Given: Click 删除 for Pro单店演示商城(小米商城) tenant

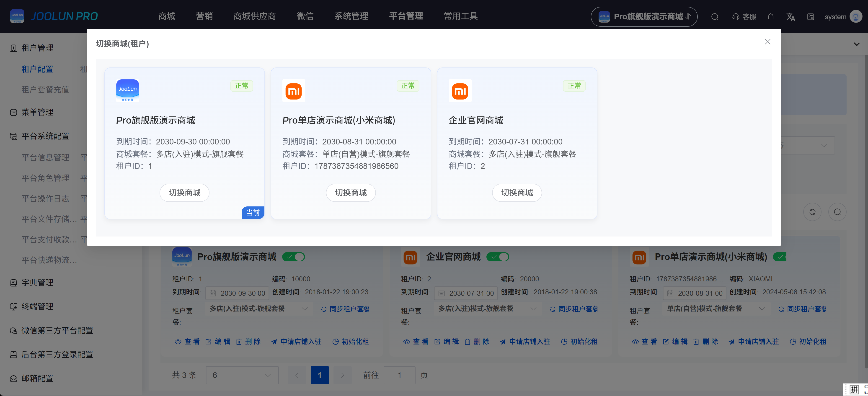Looking at the screenshot, I should click(705, 342).
